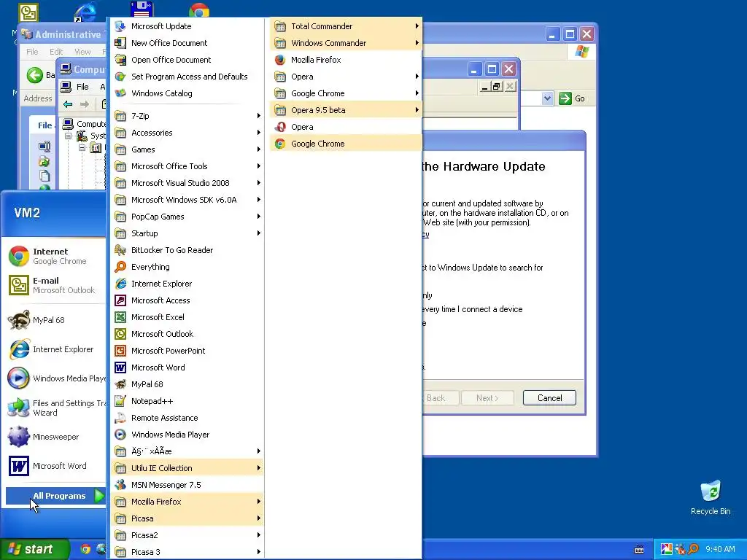Launch Notepad++
This screenshot has height=560, width=747.
pos(187,401)
